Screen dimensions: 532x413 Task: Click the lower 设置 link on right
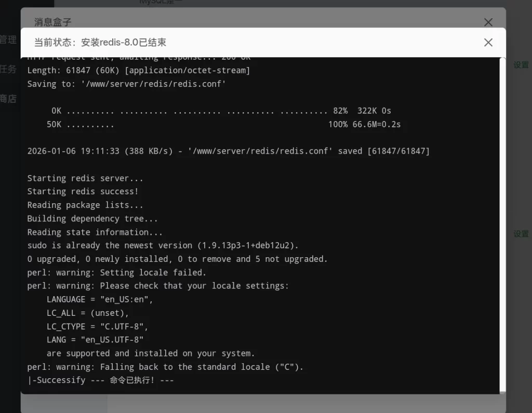coord(521,234)
